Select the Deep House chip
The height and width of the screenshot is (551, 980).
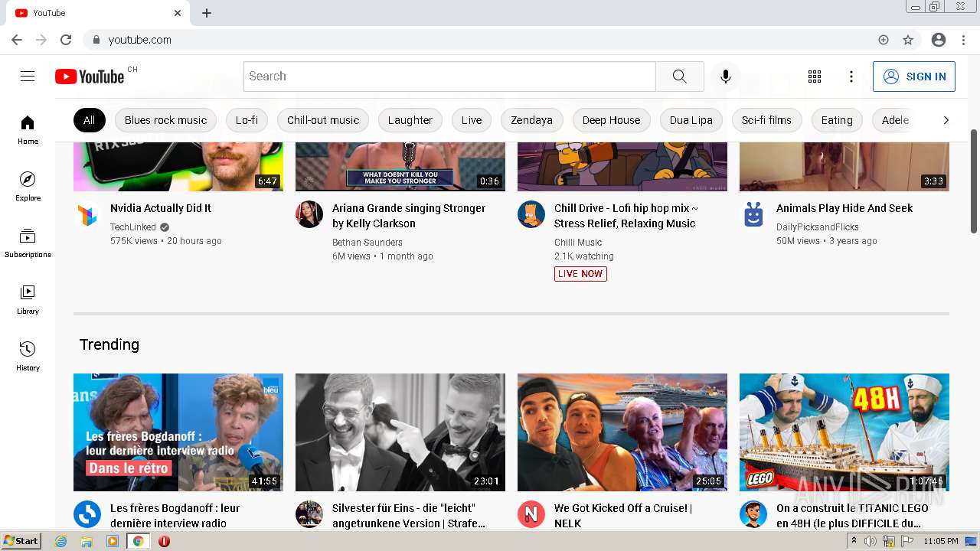(611, 120)
